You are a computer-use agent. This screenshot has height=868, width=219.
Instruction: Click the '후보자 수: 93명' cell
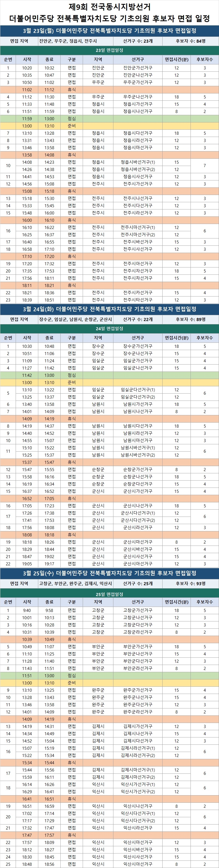pos(190,584)
